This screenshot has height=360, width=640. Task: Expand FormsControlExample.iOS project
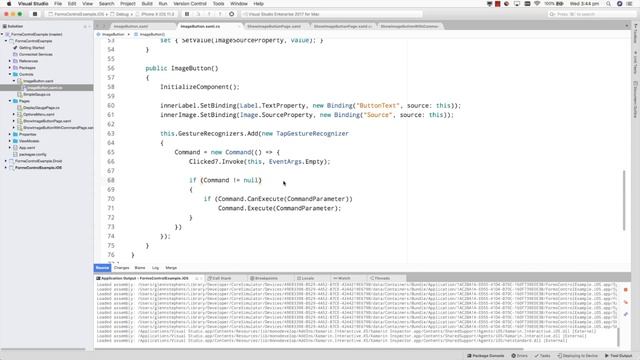tap(6, 167)
